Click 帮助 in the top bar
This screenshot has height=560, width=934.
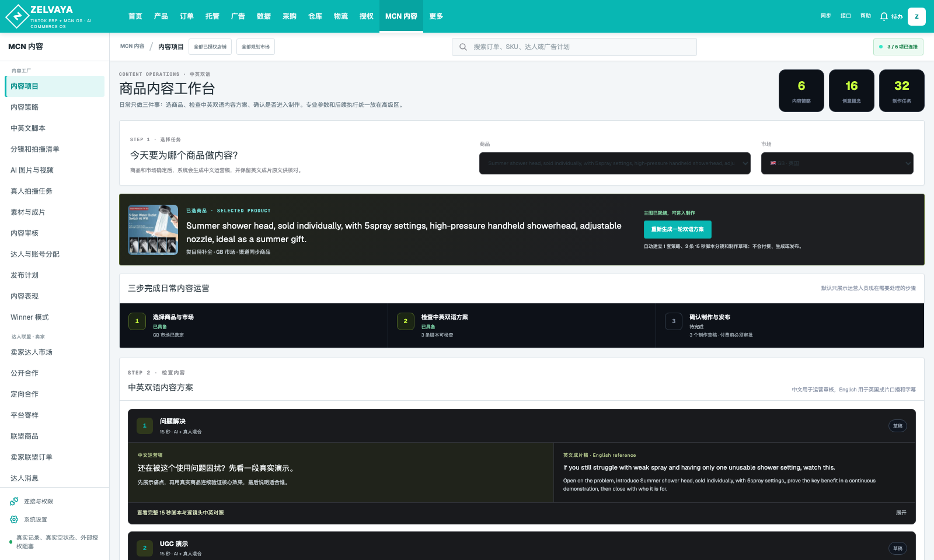pos(866,16)
